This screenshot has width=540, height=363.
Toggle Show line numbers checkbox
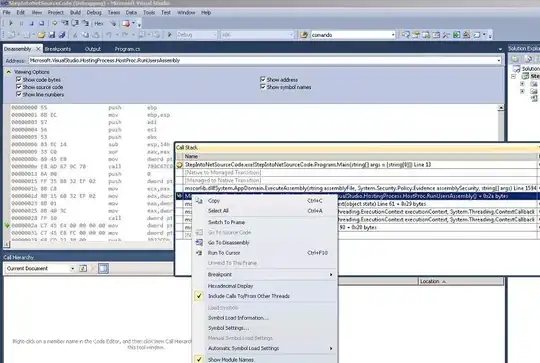pos(19,94)
